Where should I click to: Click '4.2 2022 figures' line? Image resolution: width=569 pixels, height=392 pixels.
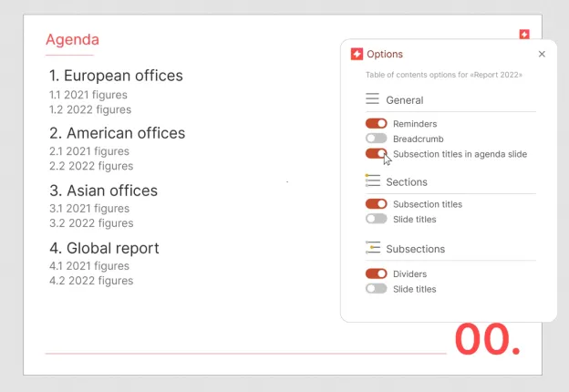[91, 281]
